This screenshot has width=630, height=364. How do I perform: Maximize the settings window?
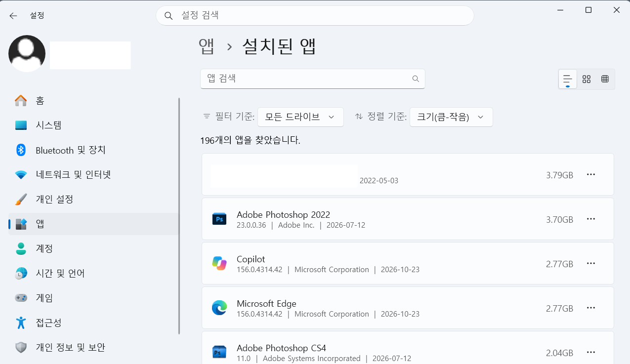point(588,10)
